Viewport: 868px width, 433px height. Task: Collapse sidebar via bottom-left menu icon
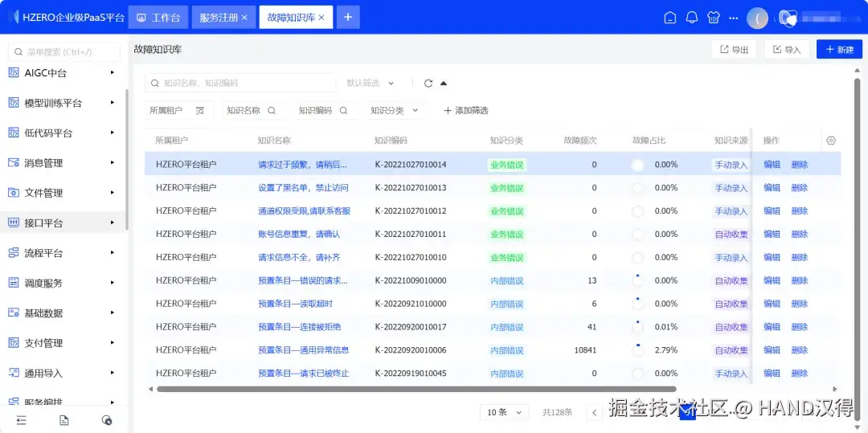coord(21,420)
